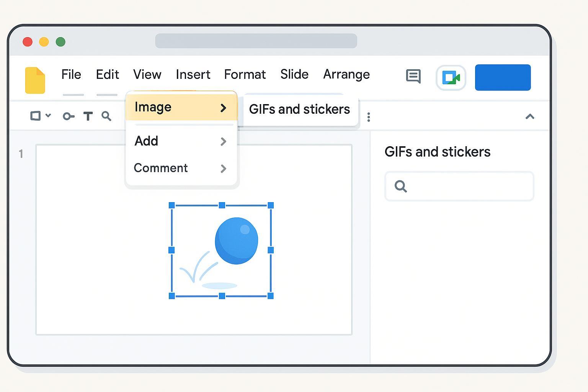Viewport: 588px width, 392px height.
Task: Click the yellow Slides document icon
Action: (35, 80)
